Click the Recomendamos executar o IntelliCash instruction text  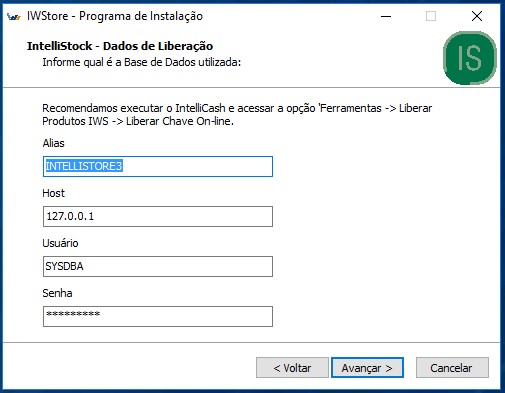coord(237,115)
